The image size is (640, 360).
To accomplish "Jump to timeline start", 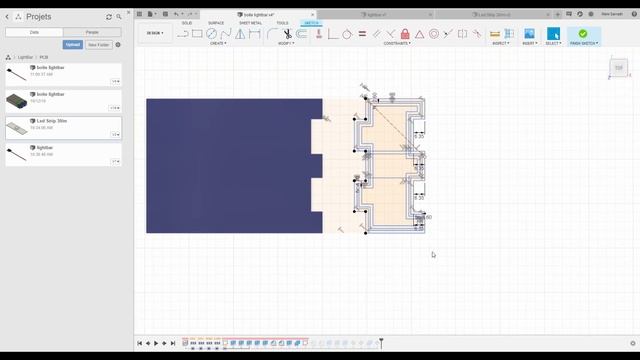I will (140, 343).
